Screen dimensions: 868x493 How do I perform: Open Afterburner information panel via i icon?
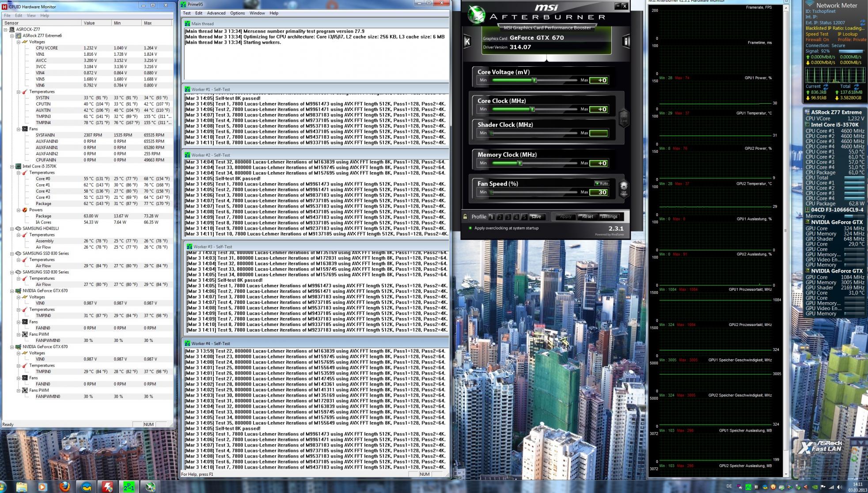[x=625, y=42]
